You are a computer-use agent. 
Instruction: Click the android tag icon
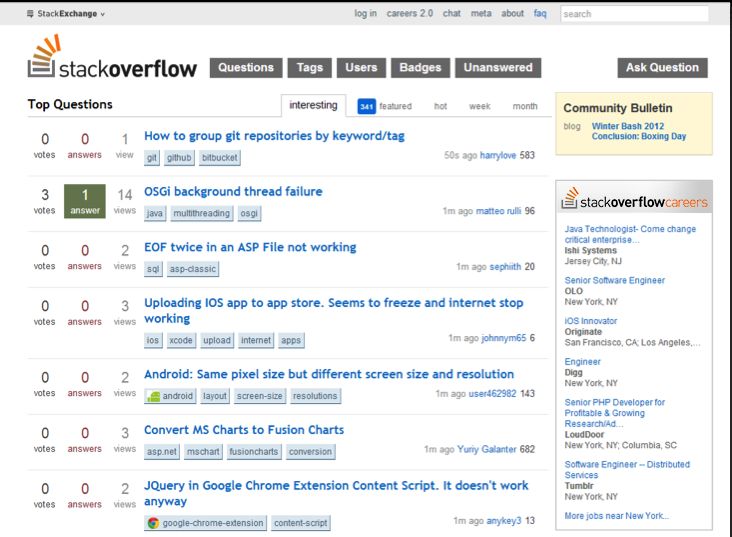click(153, 396)
